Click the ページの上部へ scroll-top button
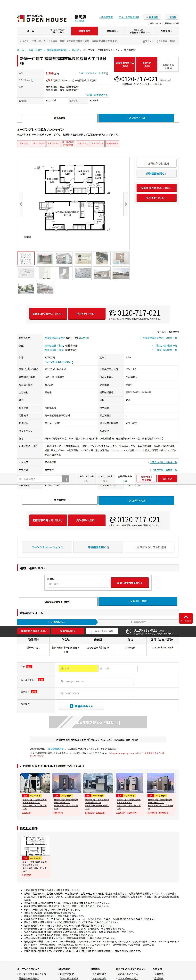This screenshot has height=980, width=196. pos(186,618)
